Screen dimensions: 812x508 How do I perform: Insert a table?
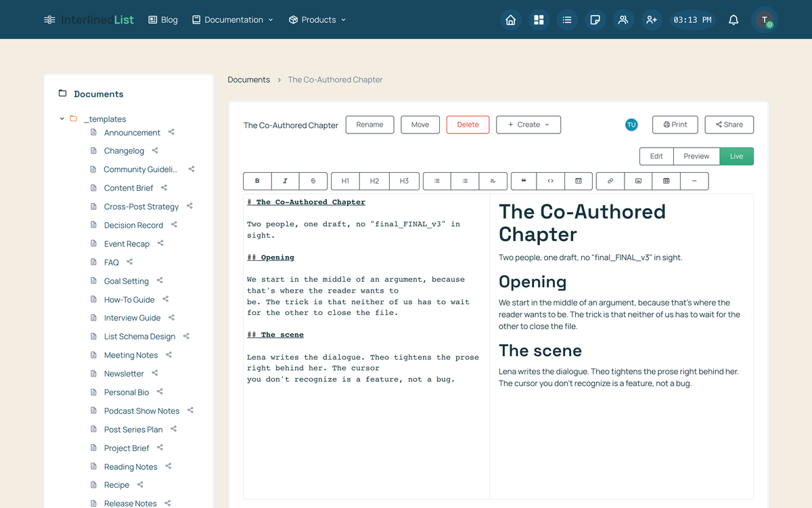point(667,181)
